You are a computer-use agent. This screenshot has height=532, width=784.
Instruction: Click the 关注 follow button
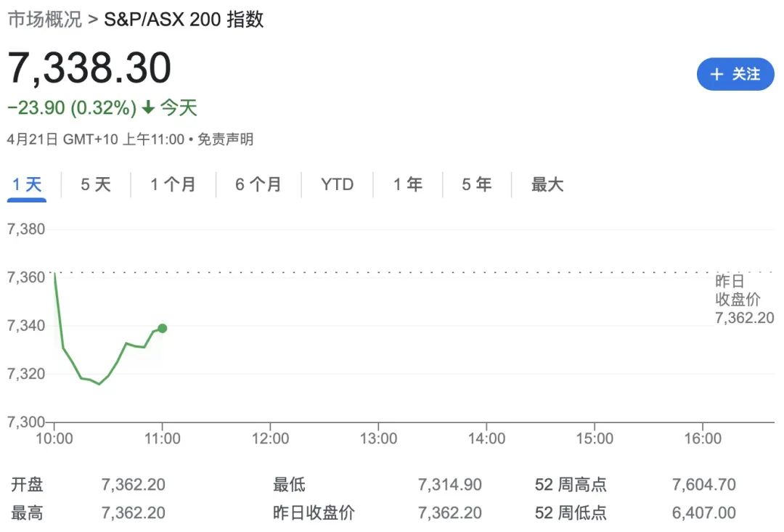tap(735, 74)
